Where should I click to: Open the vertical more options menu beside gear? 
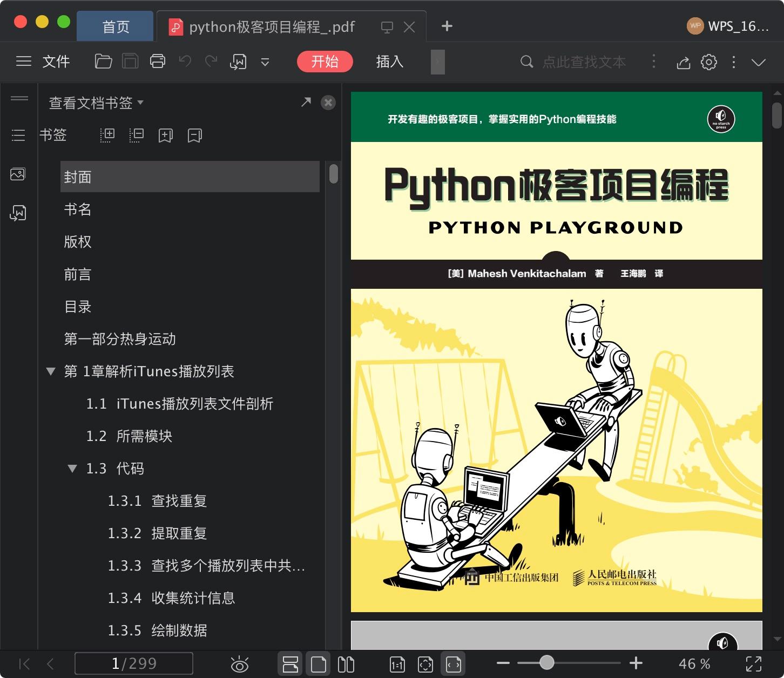pyautogui.click(x=734, y=62)
